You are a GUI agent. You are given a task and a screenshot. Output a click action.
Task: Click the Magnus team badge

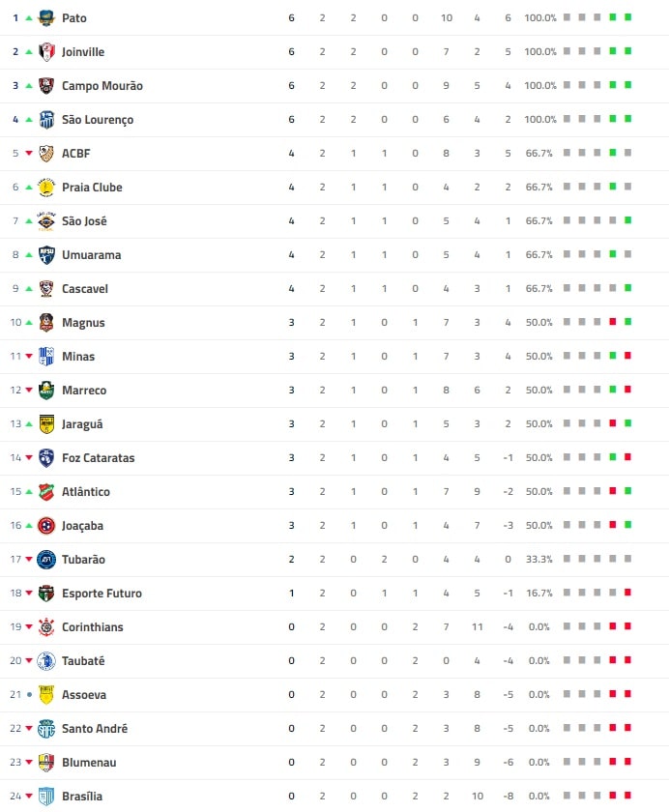pyautogui.click(x=46, y=323)
